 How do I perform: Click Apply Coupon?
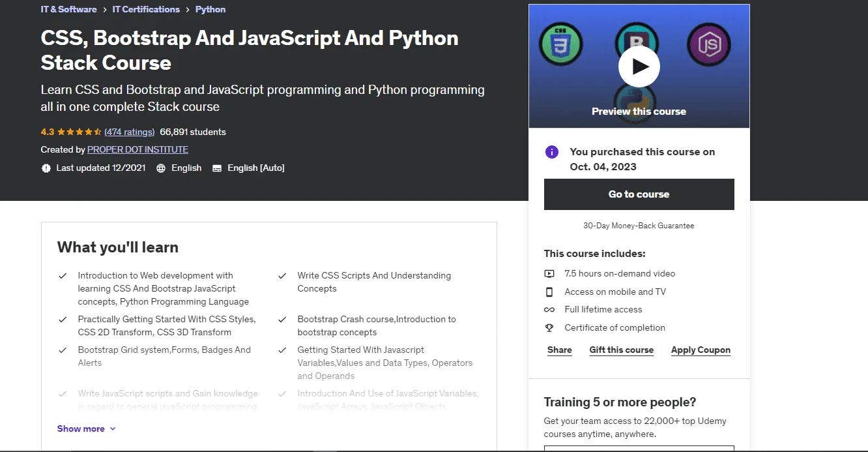[x=701, y=350]
